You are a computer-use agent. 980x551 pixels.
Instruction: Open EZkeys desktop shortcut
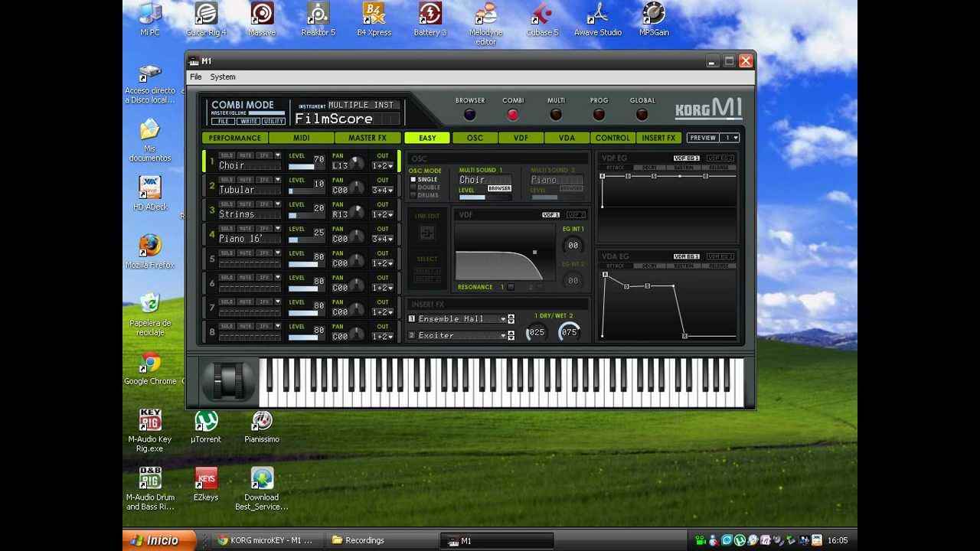pos(206,484)
